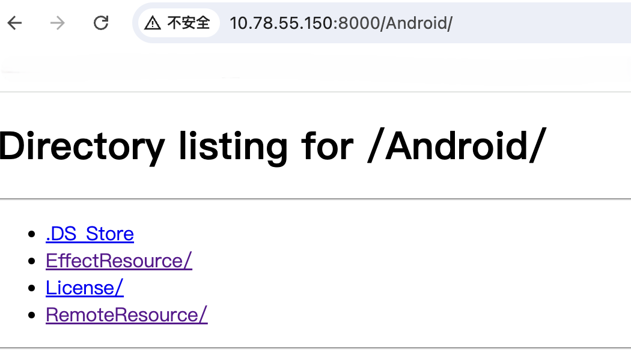Viewport: 631px width, 364px height.
Task: Click empty area right of the URL
Action: (x=541, y=23)
